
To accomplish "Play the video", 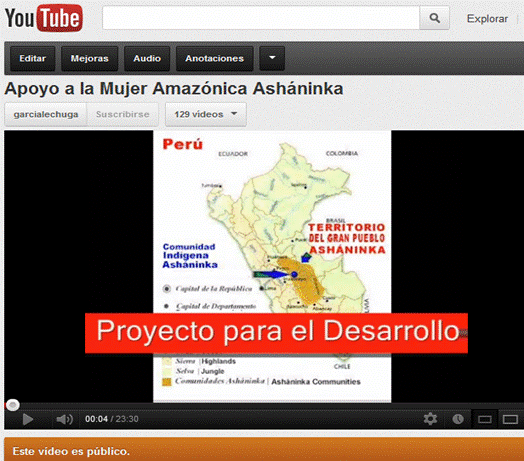I will click(x=27, y=419).
